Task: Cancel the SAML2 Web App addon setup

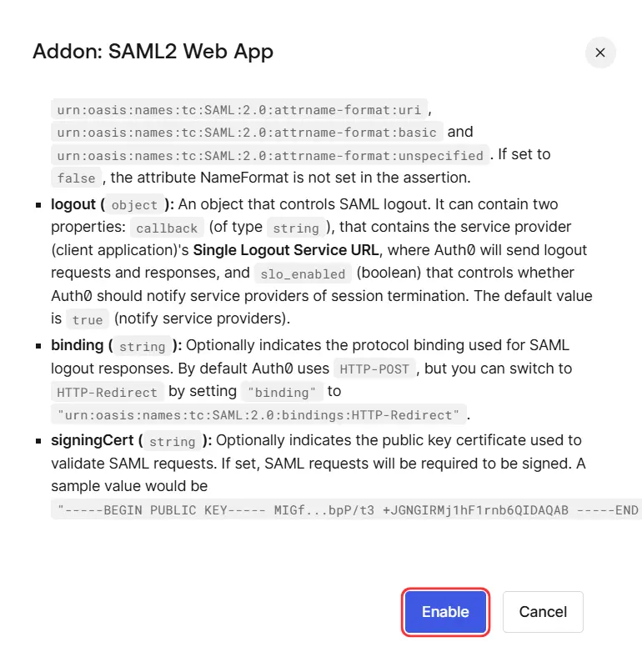Action: pyautogui.click(x=542, y=611)
